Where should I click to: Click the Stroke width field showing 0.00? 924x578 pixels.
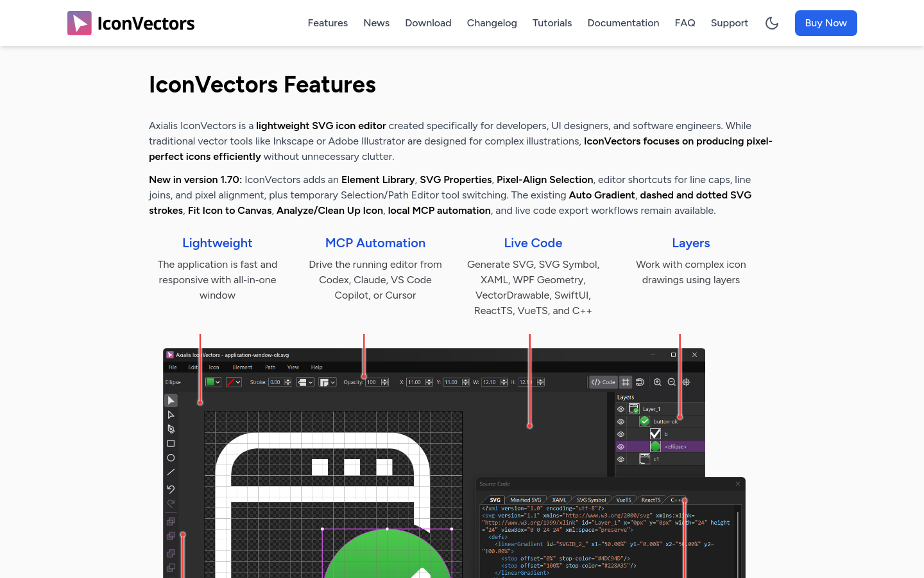tap(276, 382)
